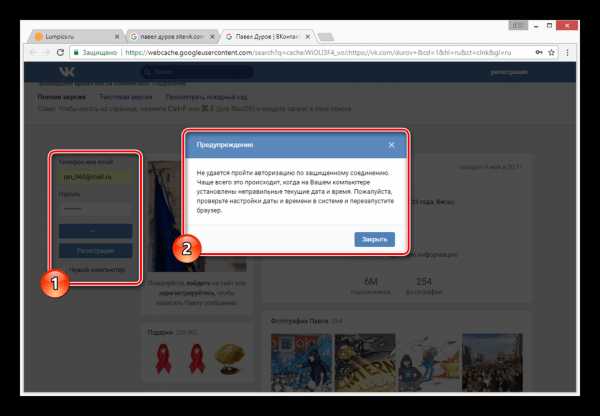
Task: Click the Регистрация button in login form
Action: [96, 251]
